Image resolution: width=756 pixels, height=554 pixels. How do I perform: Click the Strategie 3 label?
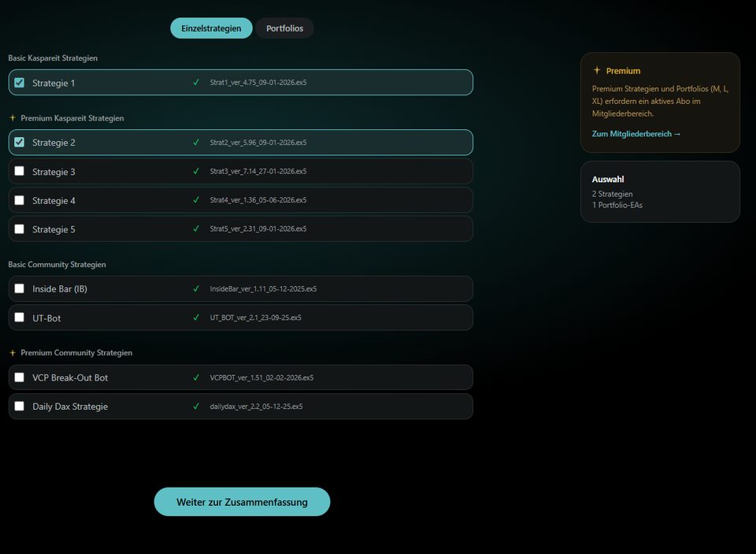54,172
